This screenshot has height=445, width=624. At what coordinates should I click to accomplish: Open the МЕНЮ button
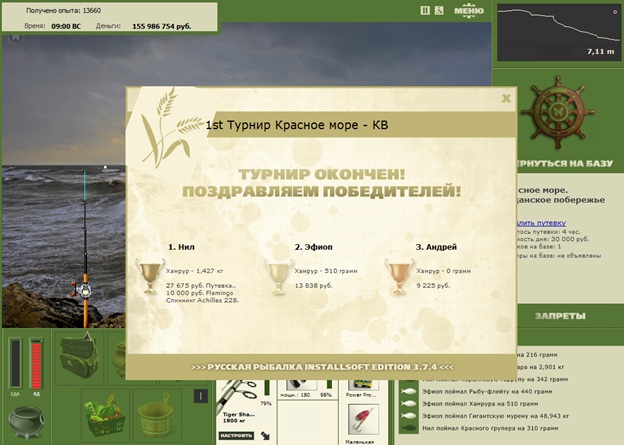click(469, 11)
